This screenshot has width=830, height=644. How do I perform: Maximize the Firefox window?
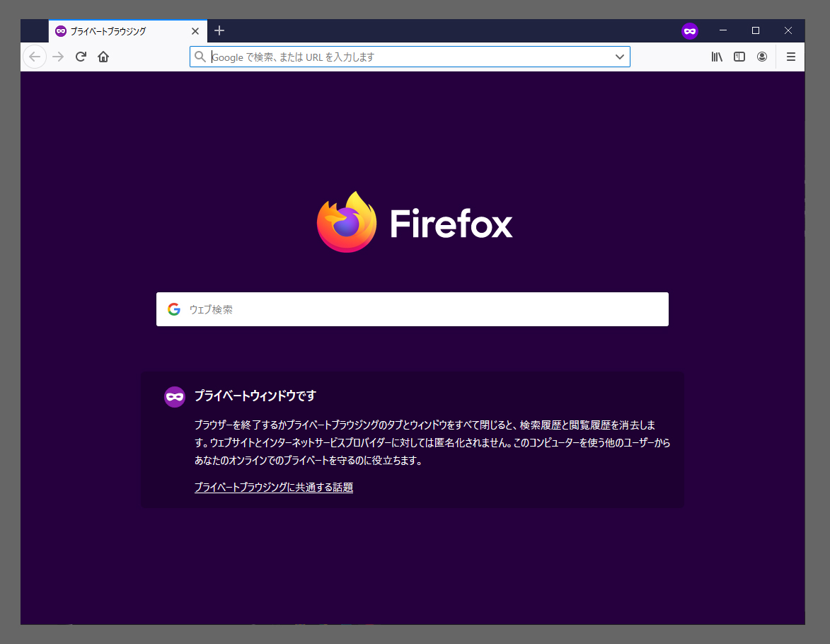tap(756, 30)
